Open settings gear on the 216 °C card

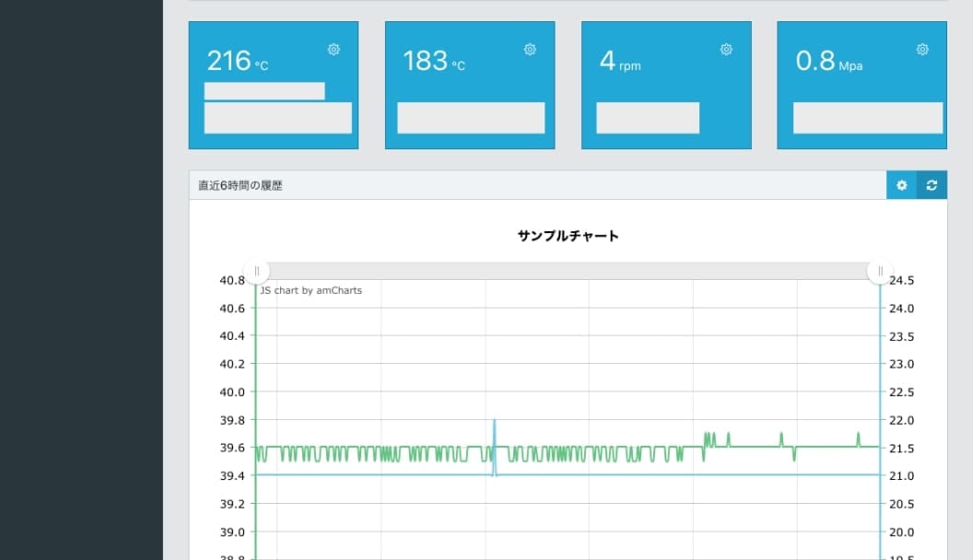coord(334,49)
